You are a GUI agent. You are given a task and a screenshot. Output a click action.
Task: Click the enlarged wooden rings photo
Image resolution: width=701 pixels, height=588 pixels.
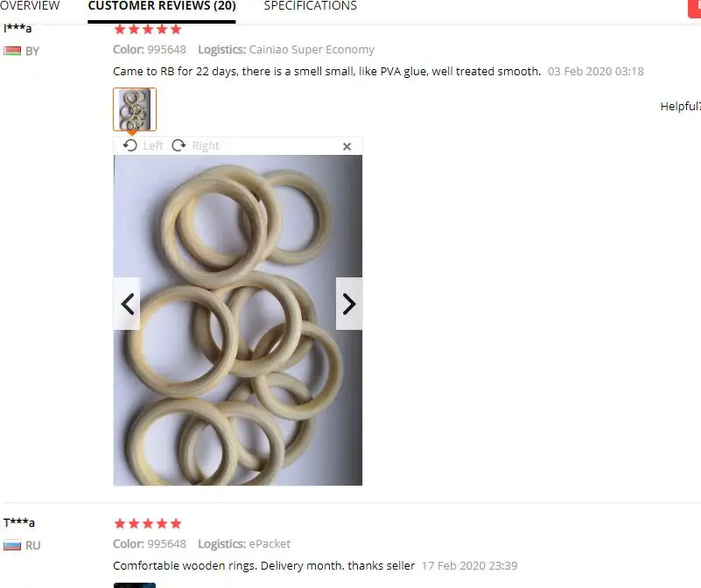238,320
